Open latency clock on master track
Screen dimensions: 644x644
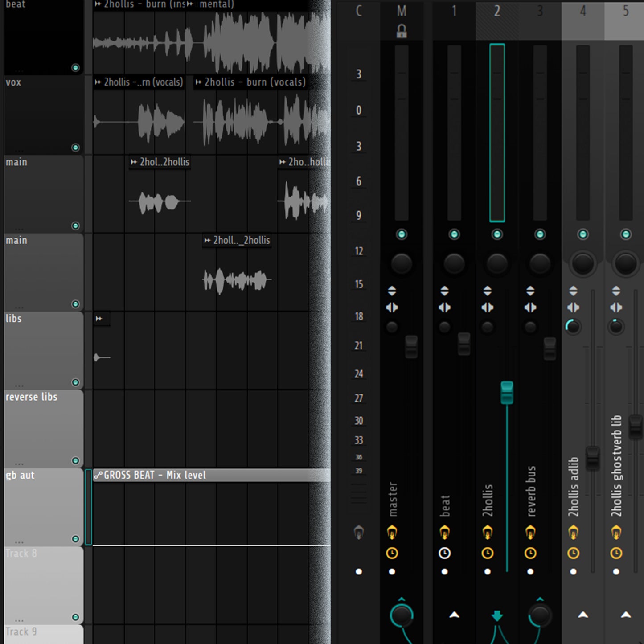point(392,553)
